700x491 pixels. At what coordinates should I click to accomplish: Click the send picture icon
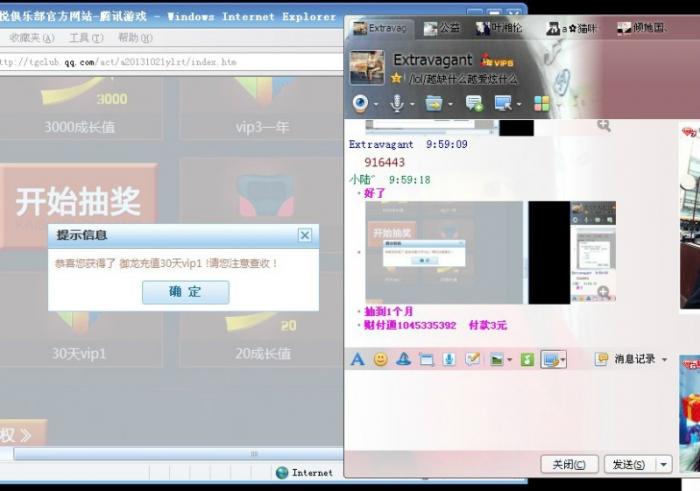[496, 359]
